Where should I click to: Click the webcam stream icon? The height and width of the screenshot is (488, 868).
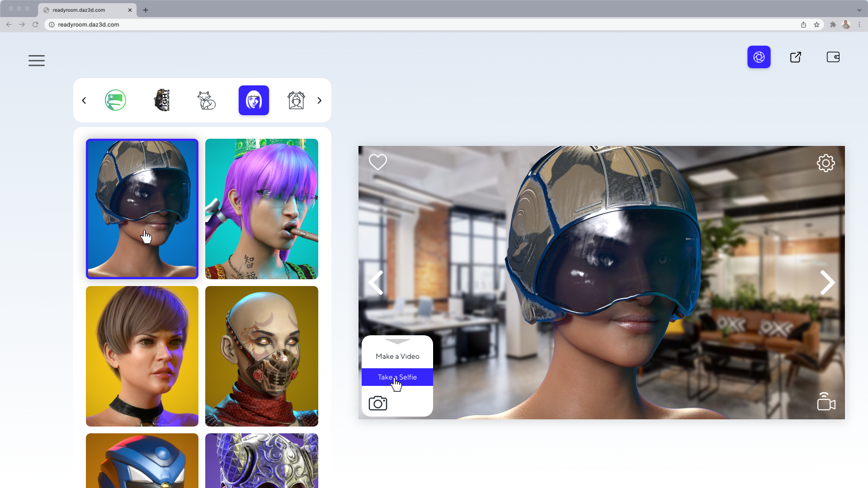[x=826, y=401]
